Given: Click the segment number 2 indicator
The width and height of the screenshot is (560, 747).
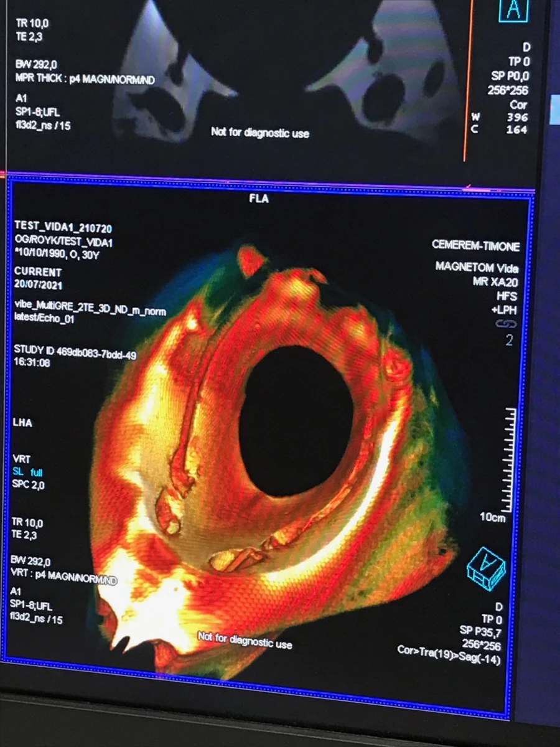Looking at the screenshot, I should 509,341.
